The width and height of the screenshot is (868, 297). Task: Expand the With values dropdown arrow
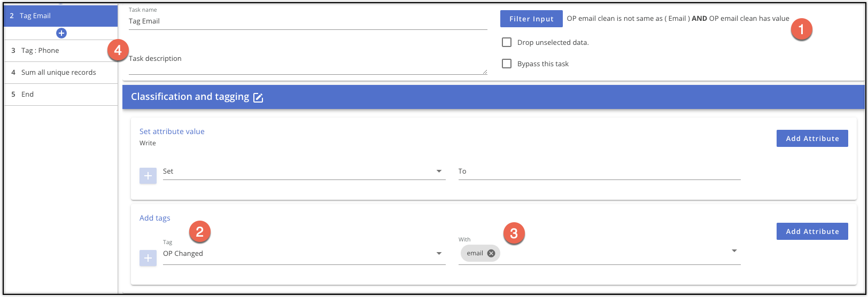[734, 251]
